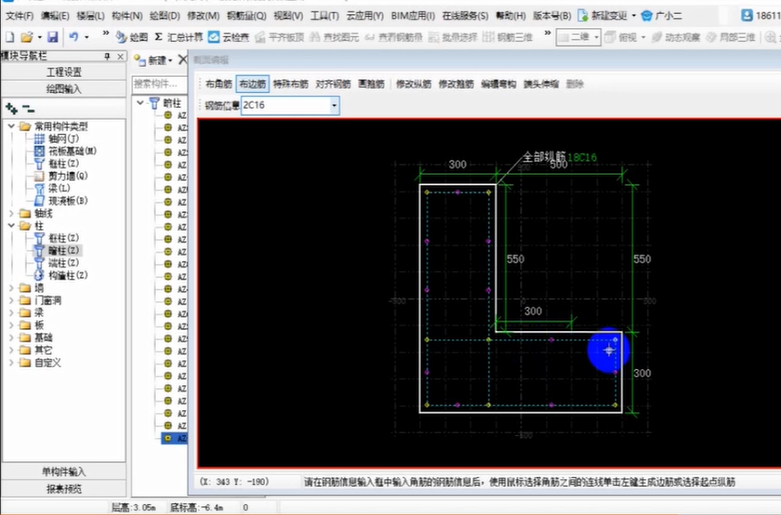
Task: Select 暗柱(Z) under 柱 folder
Action: pos(56,251)
